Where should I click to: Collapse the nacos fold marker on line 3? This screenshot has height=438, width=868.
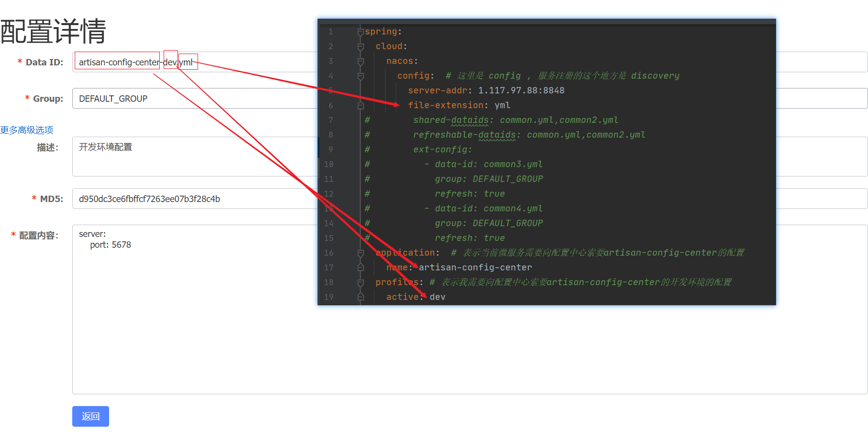pyautogui.click(x=360, y=61)
